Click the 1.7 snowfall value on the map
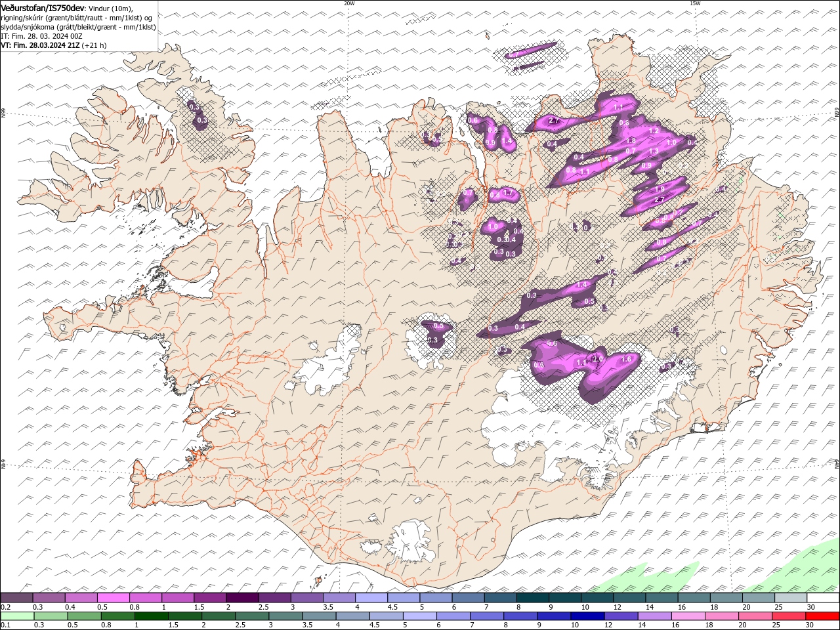Image resolution: width=840 pixels, height=630 pixels. [507, 193]
